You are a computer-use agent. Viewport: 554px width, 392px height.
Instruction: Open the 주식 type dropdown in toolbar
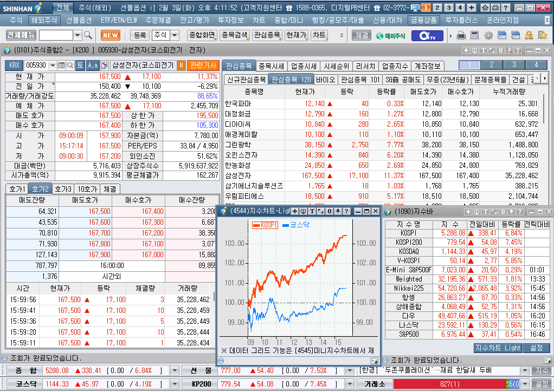[175, 35]
